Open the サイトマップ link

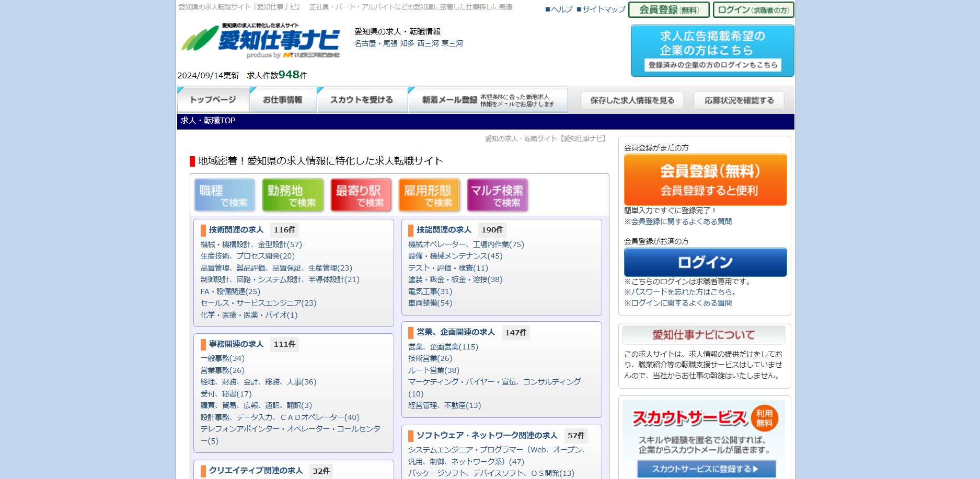pyautogui.click(x=601, y=9)
